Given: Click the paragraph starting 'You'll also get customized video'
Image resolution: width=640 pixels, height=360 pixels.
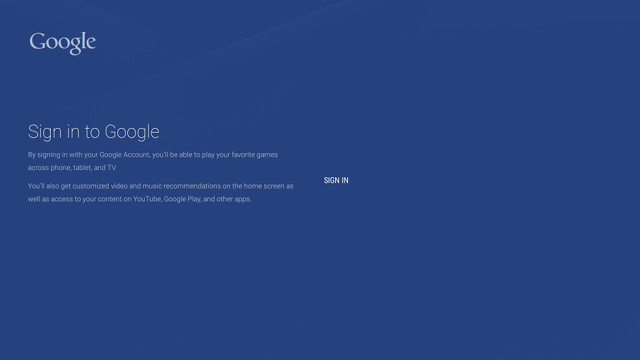Looking at the screenshot, I should tap(160, 192).
